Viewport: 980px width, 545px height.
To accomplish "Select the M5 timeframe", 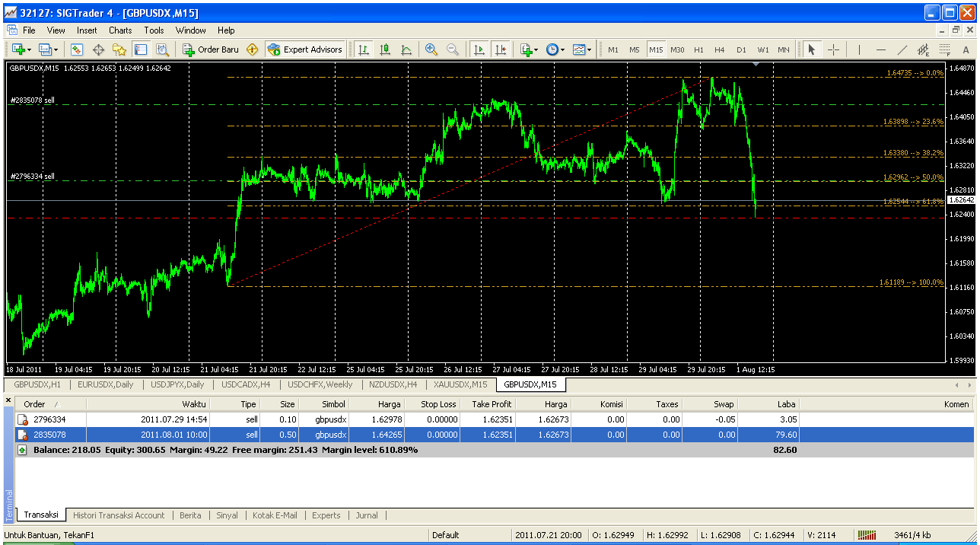I will tap(635, 49).
